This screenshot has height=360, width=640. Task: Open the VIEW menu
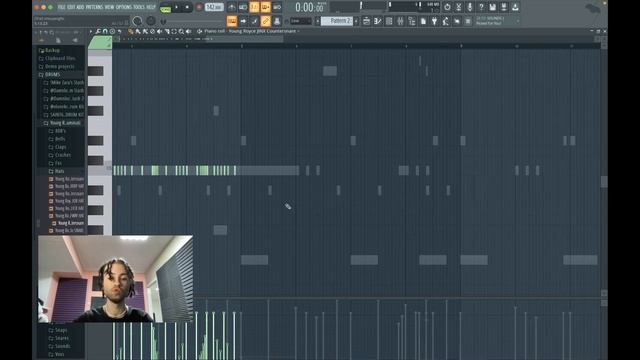109,7
